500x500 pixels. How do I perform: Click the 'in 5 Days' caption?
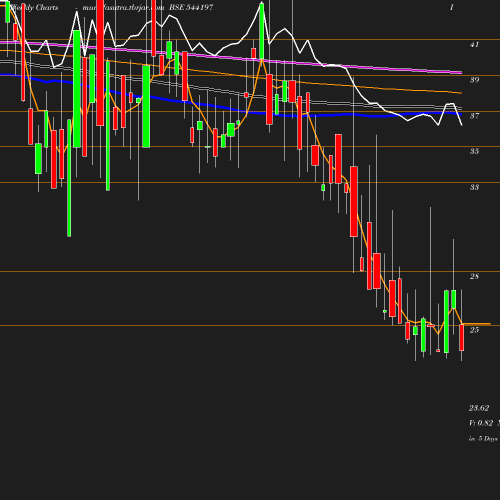coord(483,439)
